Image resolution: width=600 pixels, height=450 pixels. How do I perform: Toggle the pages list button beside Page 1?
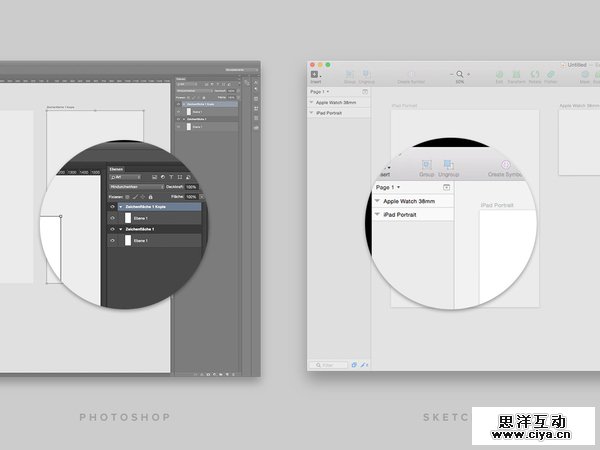click(446, 187)
